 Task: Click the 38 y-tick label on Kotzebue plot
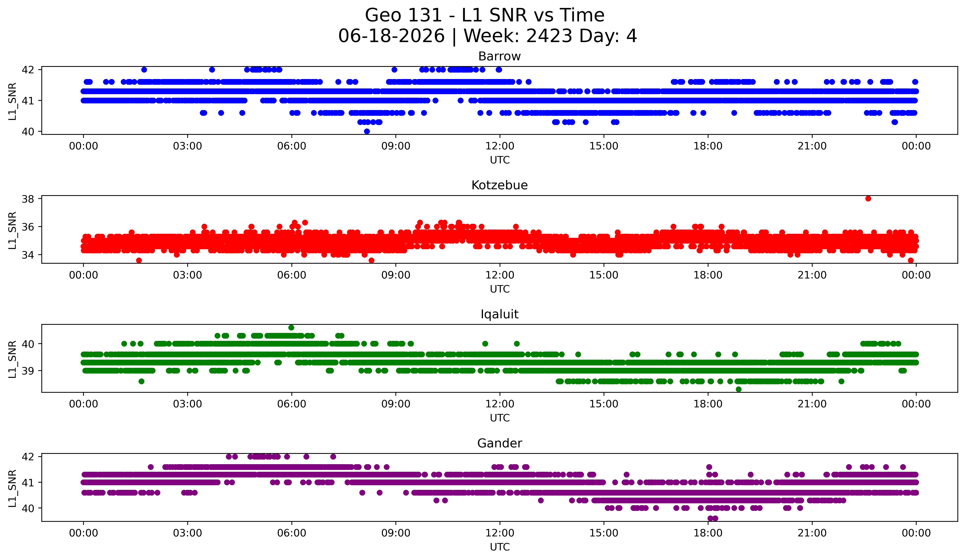coord(28,199)
